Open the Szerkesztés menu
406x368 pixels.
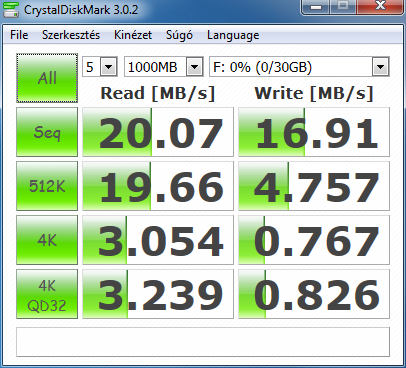pos(71,35)
